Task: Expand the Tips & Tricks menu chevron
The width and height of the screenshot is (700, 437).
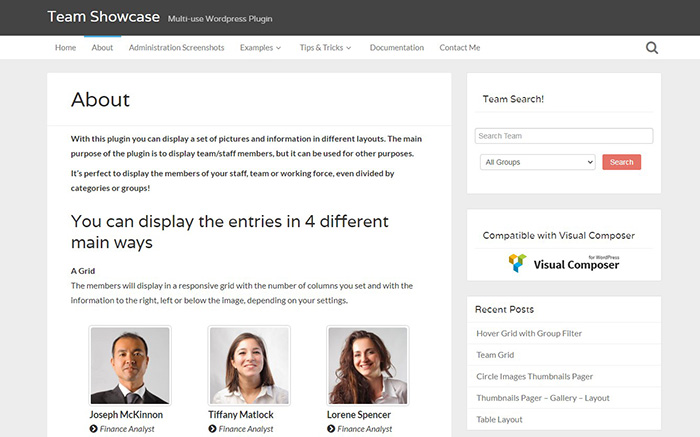Action: click(x=349, y=48)
